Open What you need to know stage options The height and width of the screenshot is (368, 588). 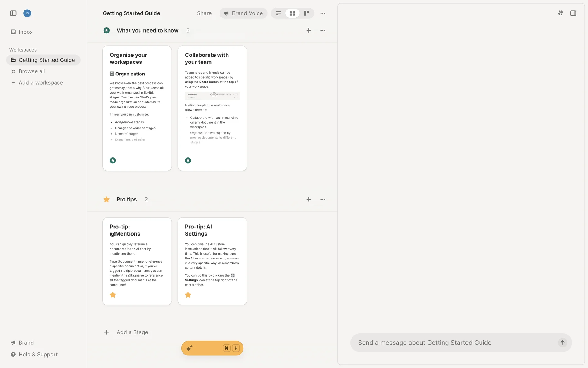pyautogui.click(x=323, y=30)
